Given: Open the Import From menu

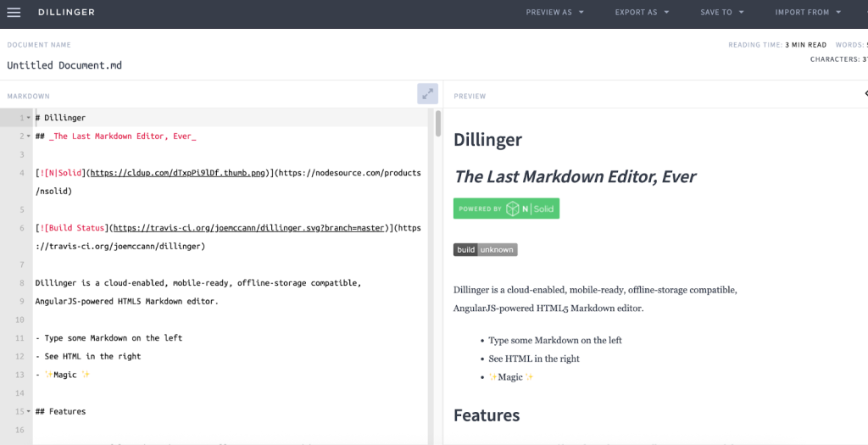Looking at the screenshot, I should [807, 13].
